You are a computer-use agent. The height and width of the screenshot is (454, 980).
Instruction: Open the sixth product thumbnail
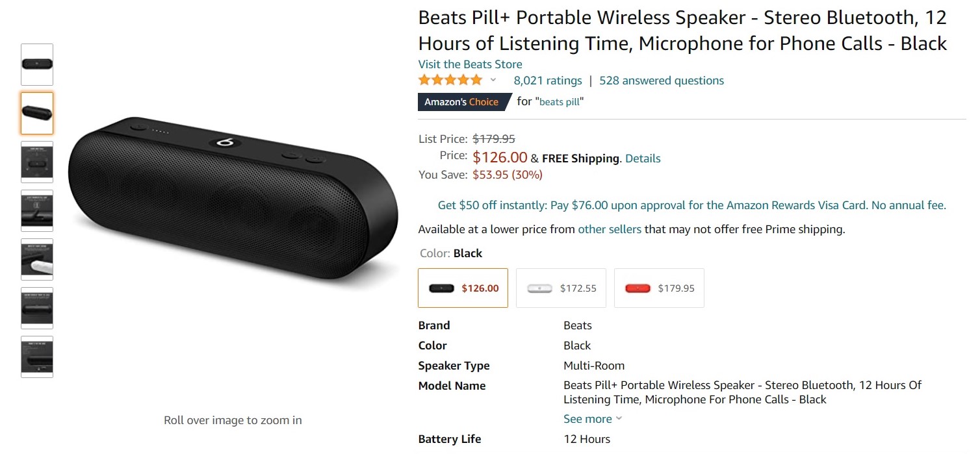point(37,308)
